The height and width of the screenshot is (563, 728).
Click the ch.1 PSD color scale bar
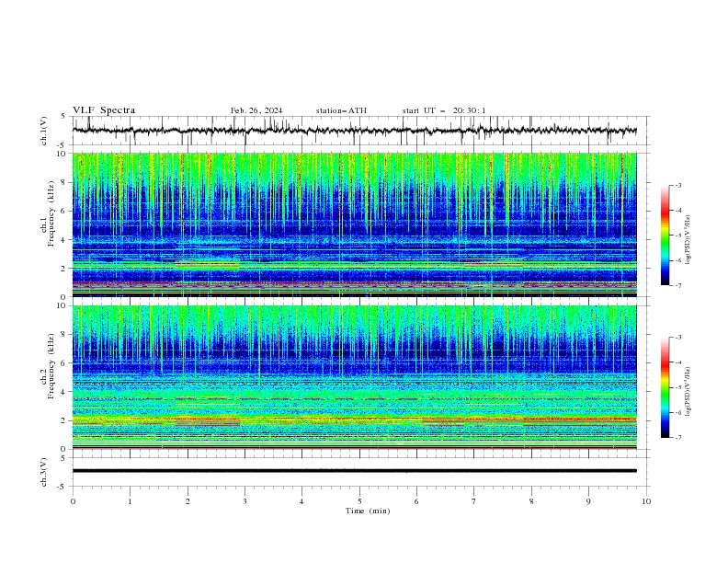click(665, 236)
